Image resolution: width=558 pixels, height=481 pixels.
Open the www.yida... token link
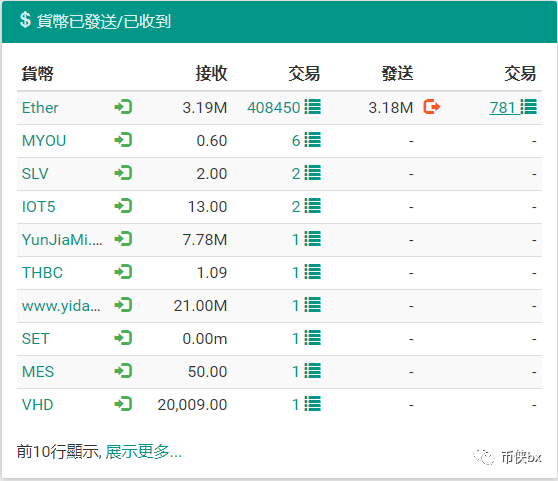61,306
